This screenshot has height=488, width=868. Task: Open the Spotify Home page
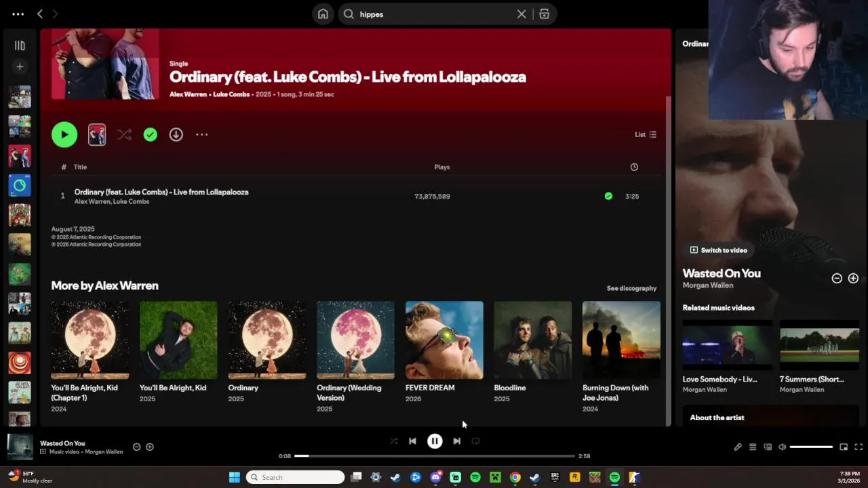(x=323, y=14)
